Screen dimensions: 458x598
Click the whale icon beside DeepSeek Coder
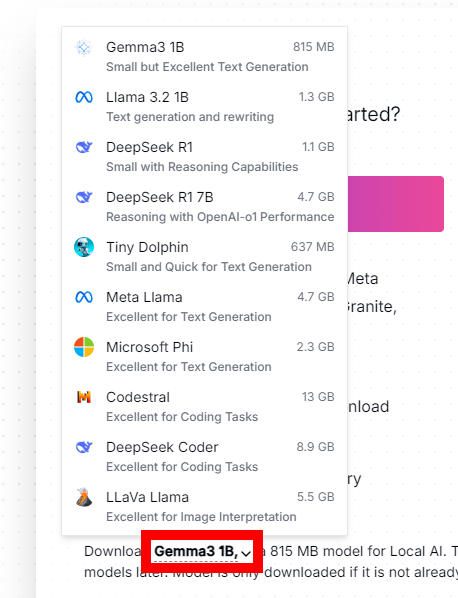click(84, 447)
